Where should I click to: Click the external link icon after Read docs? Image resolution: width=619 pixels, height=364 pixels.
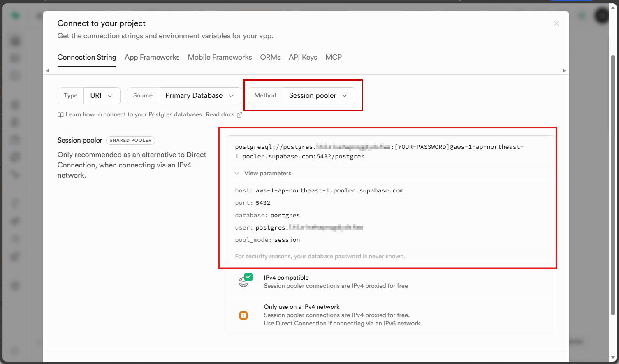[x=239, y=115]
